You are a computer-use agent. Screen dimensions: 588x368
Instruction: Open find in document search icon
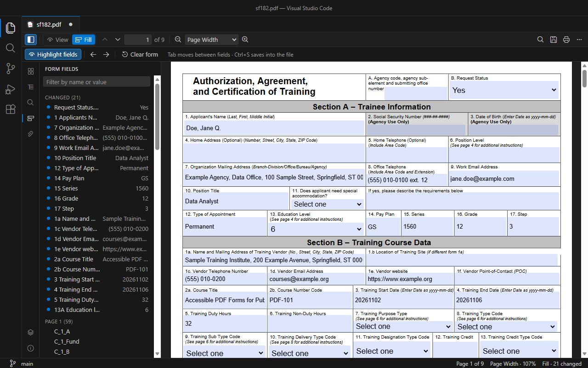pyautogui.click(x=541, y=40)
